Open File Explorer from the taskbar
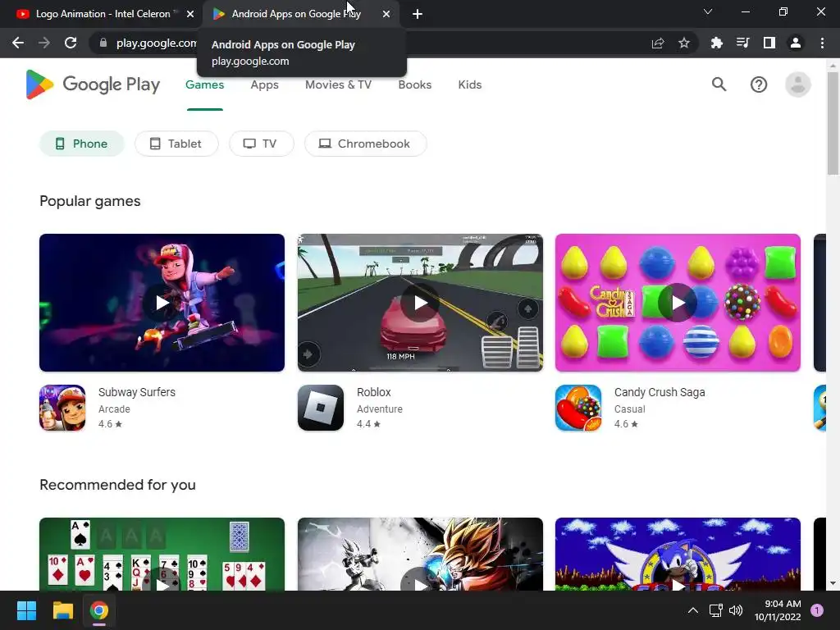840x630 pixels. (x=62, y=610)
